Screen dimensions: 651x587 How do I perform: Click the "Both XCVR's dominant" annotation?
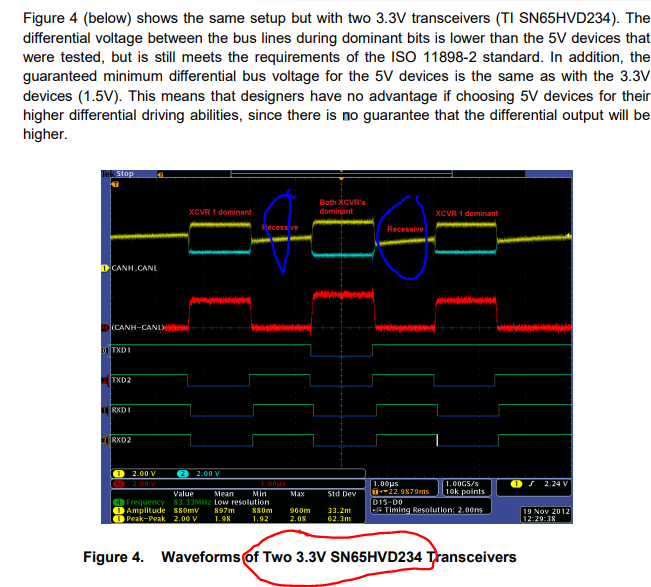[x=342, y=207]
